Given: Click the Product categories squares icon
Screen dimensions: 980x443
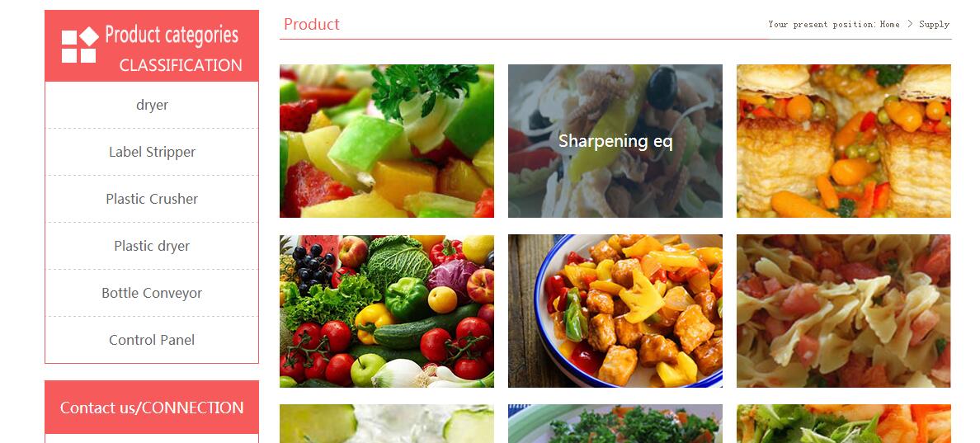Looking at the screenshot, I should [x=80, y=45].
